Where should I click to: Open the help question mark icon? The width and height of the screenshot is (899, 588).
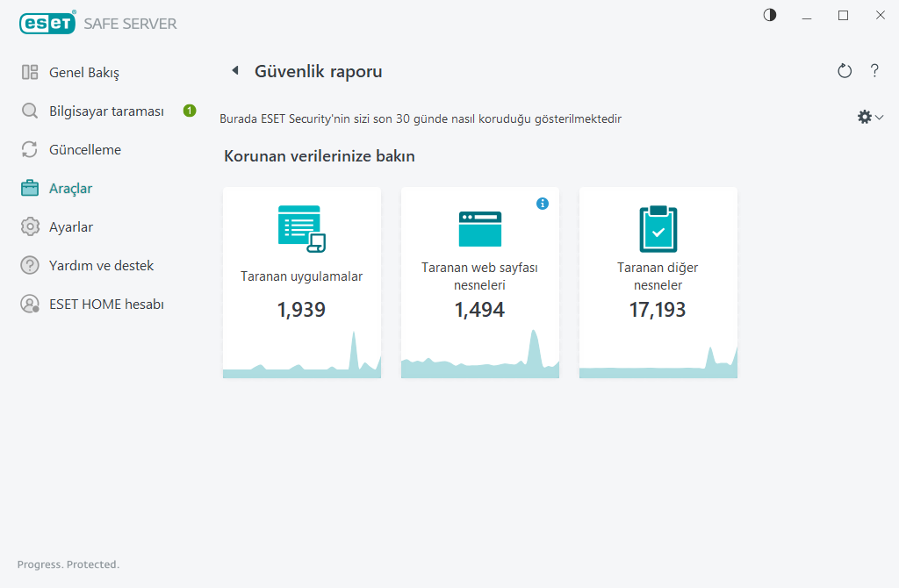click(x=874, y=71)
